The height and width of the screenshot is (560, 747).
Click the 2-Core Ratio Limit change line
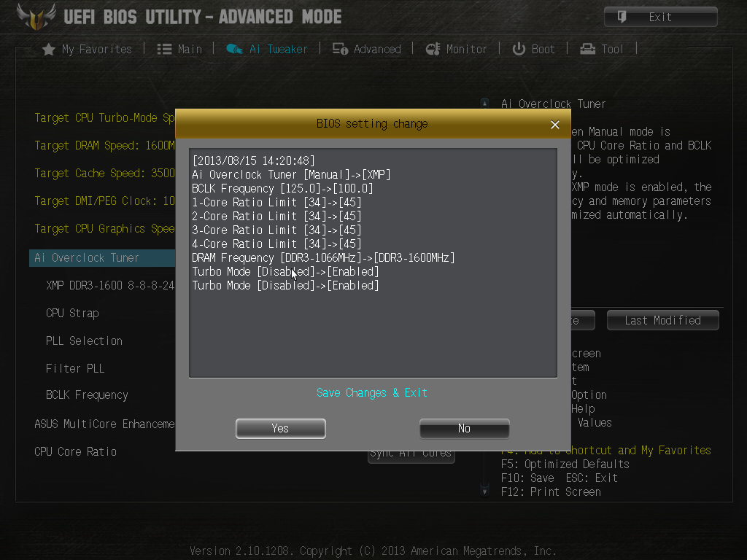pos(276,216)
